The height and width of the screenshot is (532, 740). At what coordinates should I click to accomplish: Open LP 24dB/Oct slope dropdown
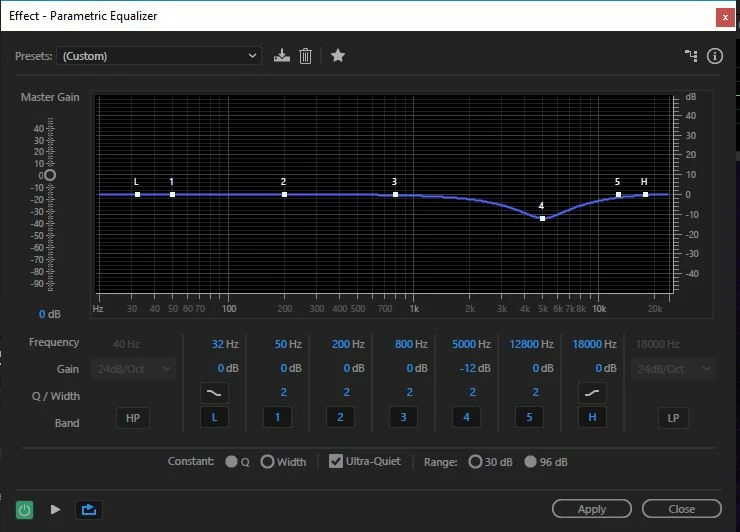(x=673, y=369)
